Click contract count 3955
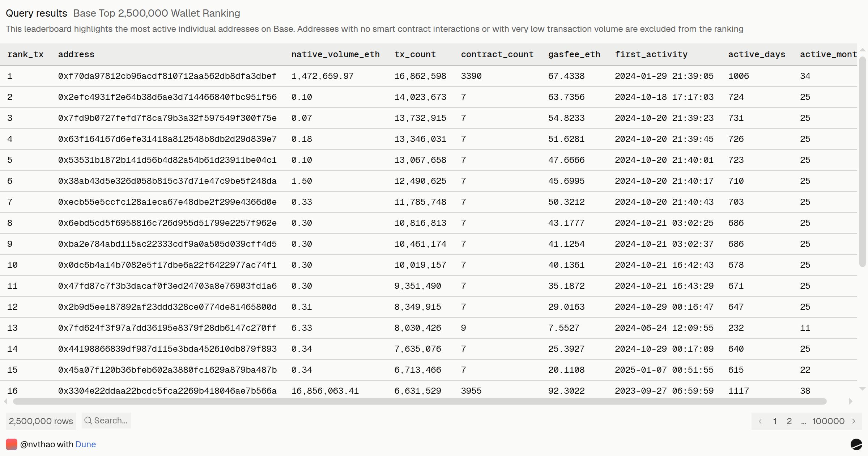 pos(471,391)
